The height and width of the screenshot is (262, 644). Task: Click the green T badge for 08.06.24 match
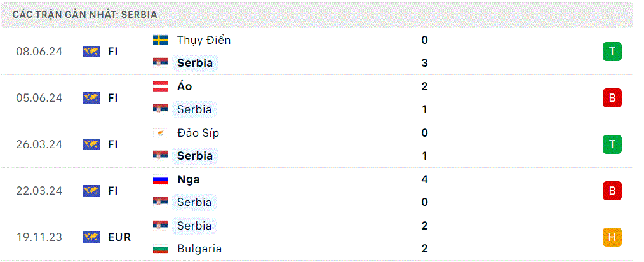point(612,52)
